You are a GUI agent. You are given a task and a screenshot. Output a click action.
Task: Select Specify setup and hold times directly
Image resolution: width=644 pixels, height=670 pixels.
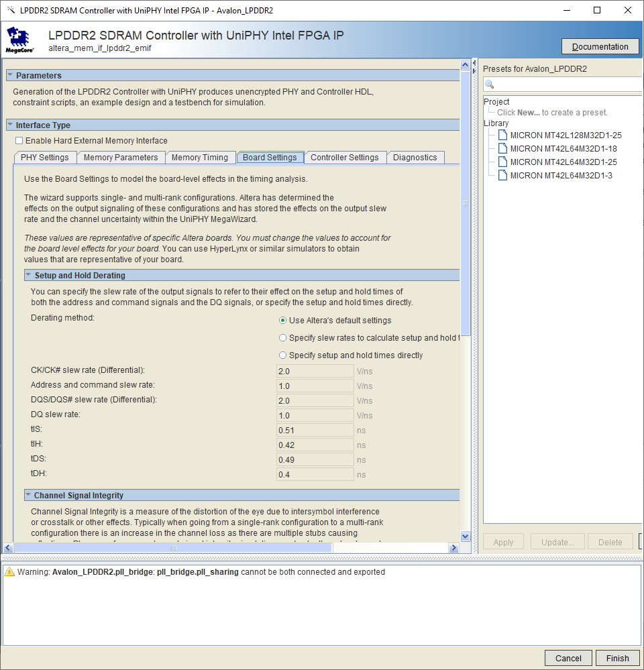(282, 355)
